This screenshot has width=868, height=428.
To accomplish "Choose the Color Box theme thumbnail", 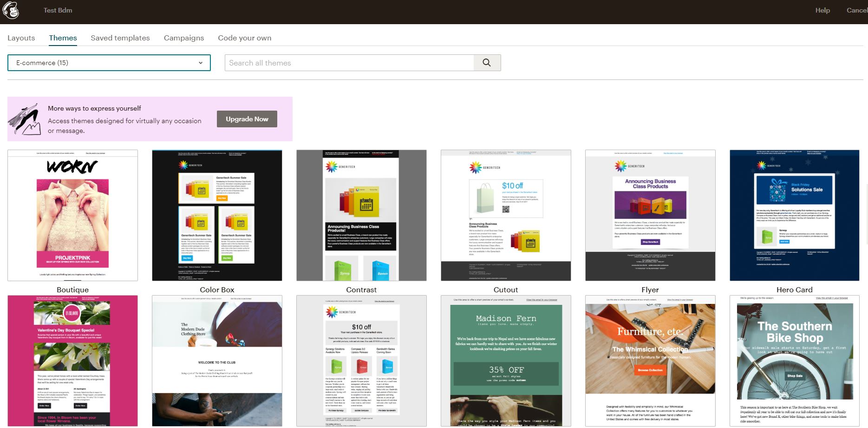I will pos(217,215).
